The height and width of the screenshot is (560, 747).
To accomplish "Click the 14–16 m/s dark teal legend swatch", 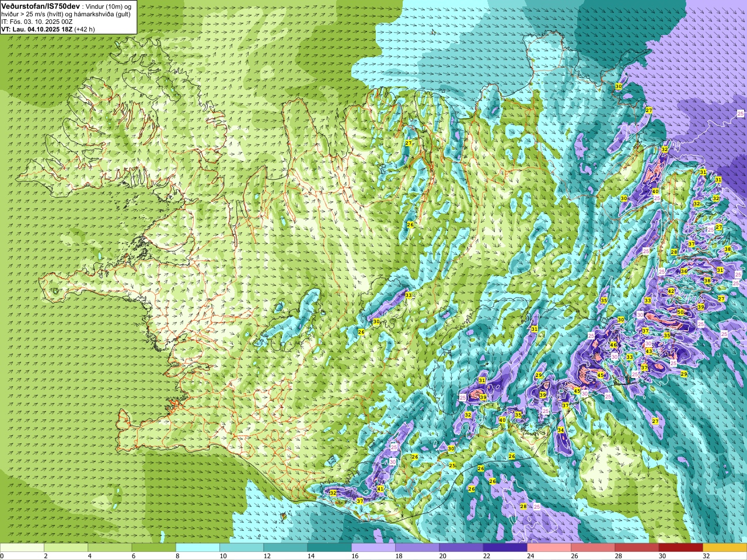I will click(329, 548).
